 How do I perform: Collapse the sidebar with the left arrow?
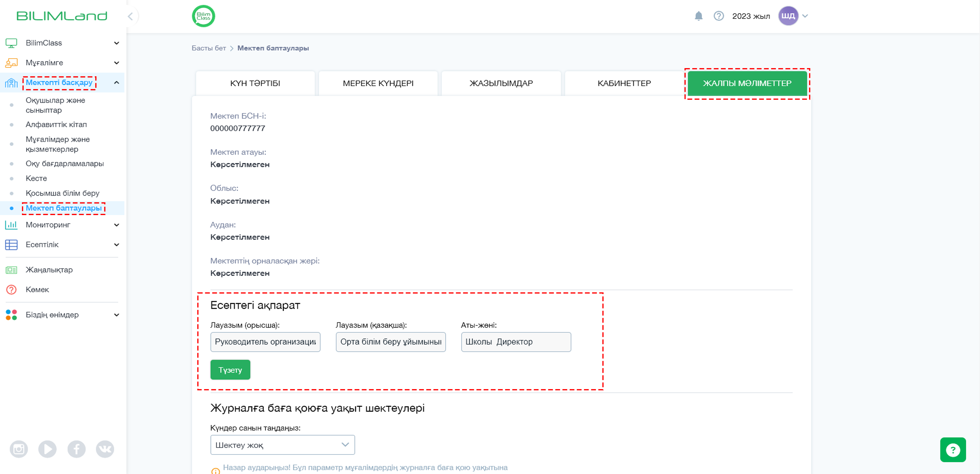click(130, 16)
